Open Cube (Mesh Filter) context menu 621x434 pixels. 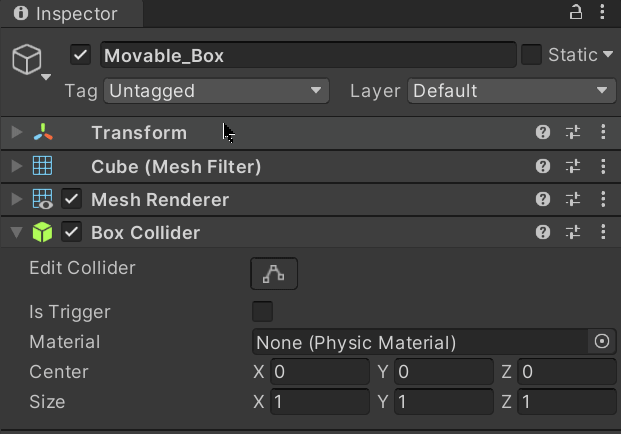(603, 166)
